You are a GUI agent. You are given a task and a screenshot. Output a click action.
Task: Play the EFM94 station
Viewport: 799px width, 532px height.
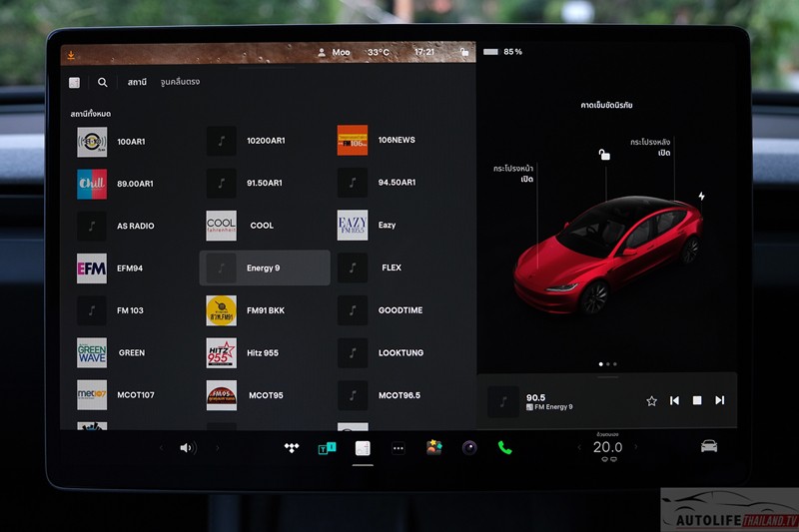click(133, 268)
